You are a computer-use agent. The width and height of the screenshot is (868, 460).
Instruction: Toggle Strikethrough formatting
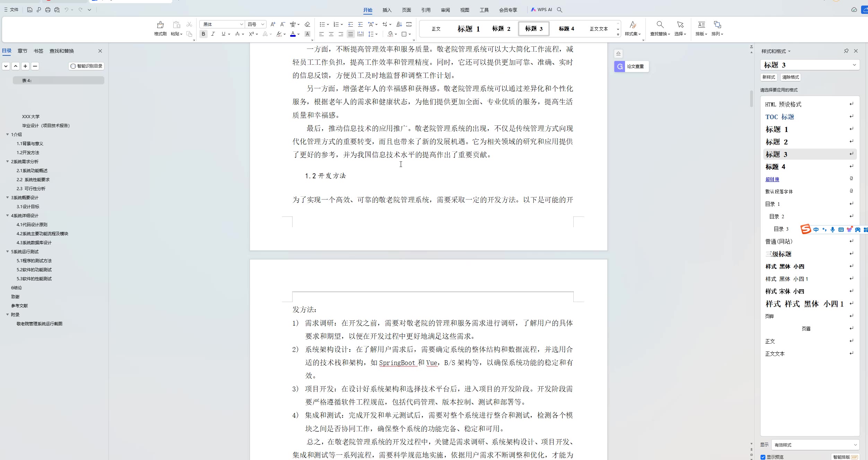coord(237,34)
